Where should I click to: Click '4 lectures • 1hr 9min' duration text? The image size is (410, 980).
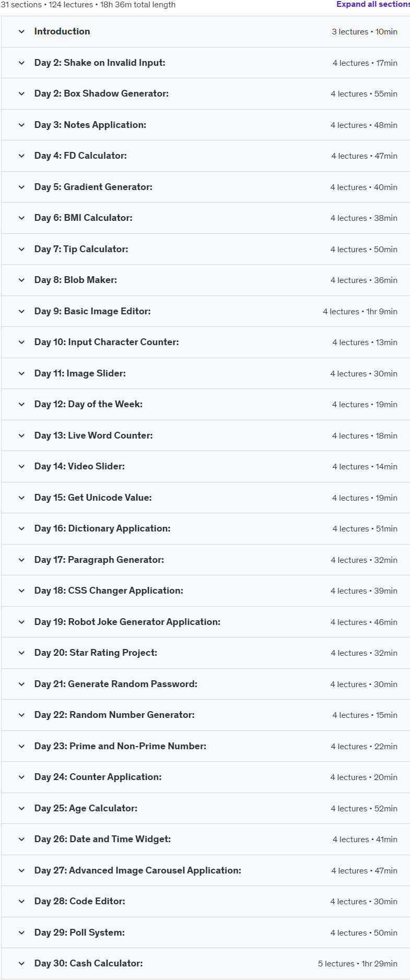(360, 312)
